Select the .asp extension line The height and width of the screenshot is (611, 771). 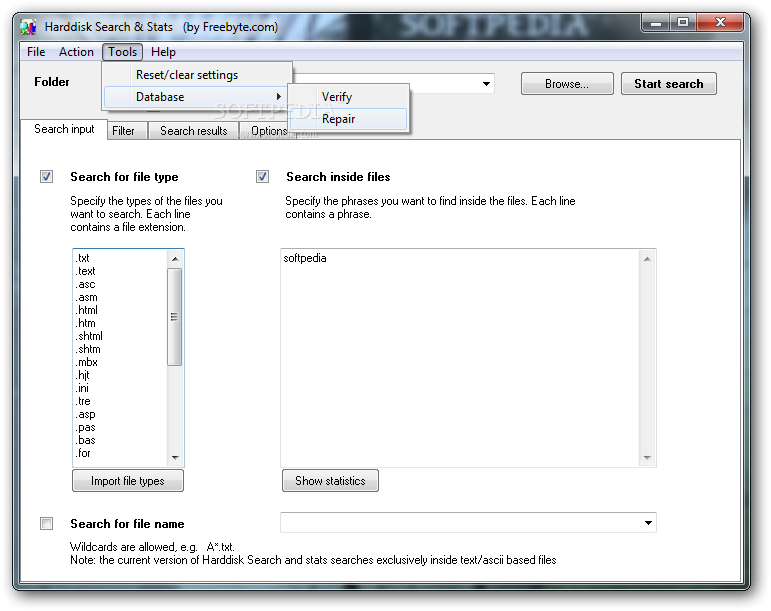coord(86,414)
